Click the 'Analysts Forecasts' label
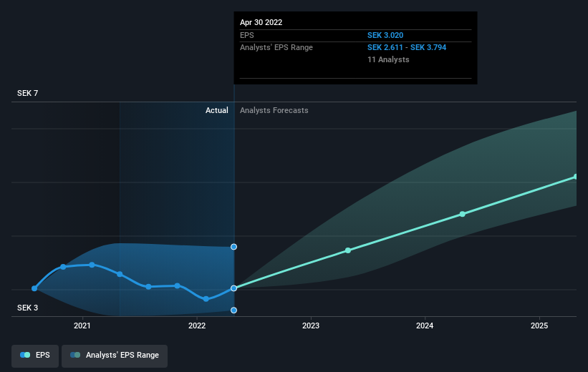 274,110
